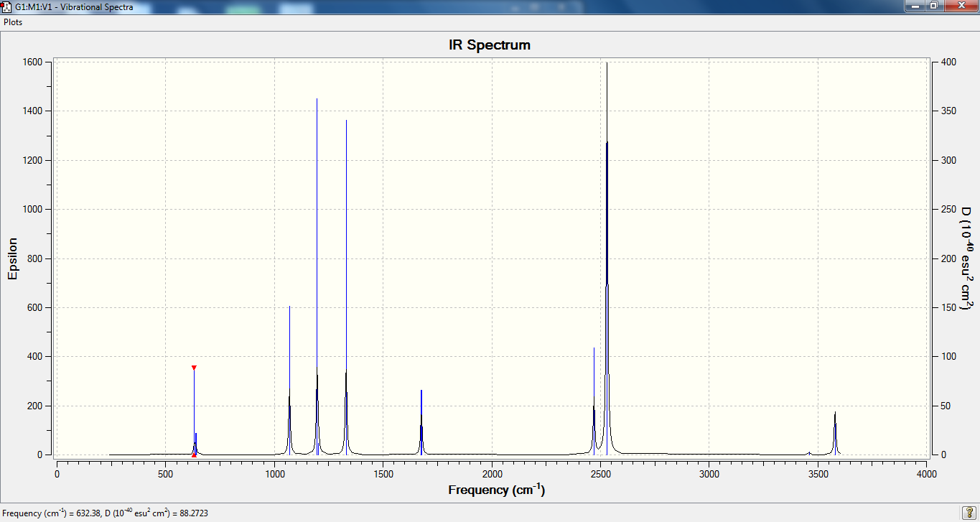Click the "350" tick on the right D axis
The image size is (980, 522).
[947, 111]
